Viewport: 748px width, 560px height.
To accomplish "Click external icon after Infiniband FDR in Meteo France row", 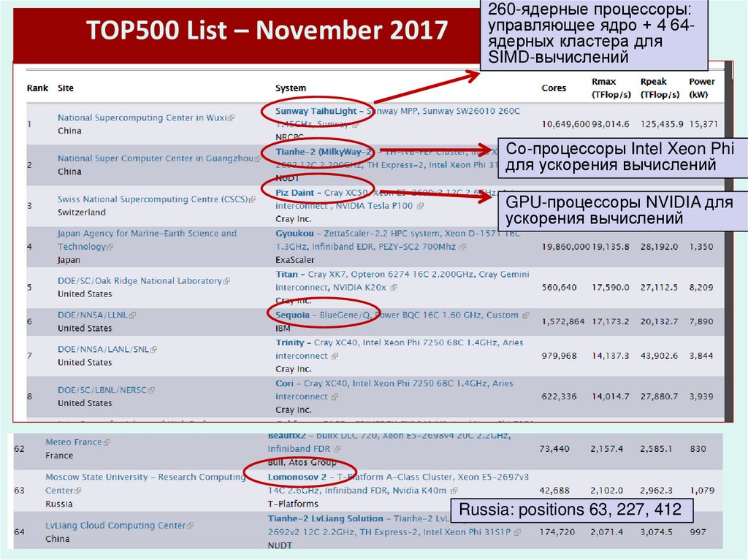I will pos(337,449).
